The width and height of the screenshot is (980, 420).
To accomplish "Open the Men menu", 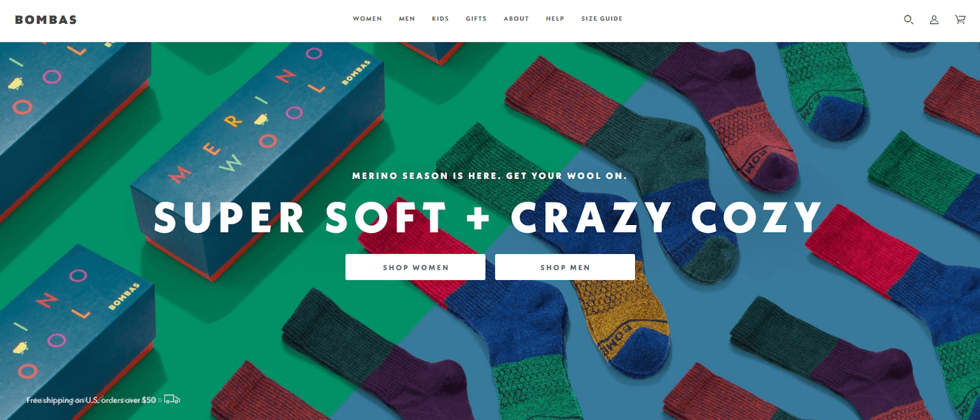I will pos(407,19).
